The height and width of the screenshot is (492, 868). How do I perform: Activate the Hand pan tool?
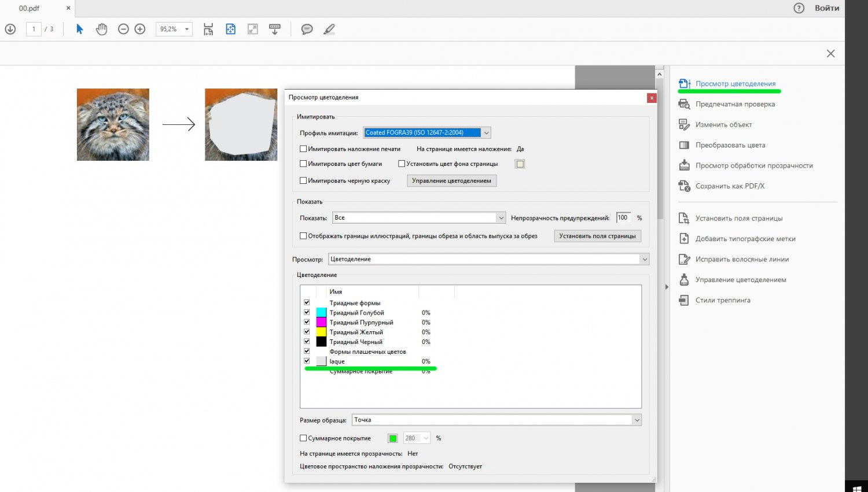click(x=101, y=29)
